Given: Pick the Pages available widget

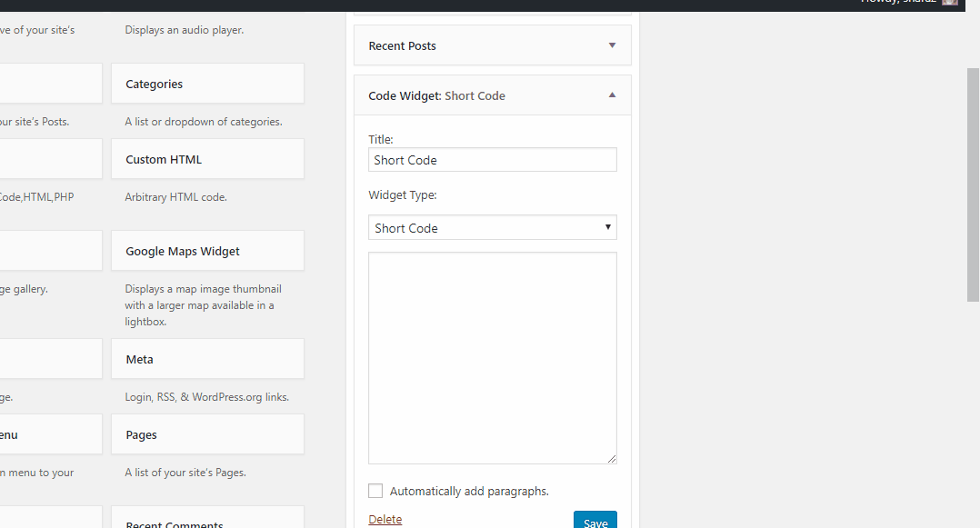Looking at the screenshot, I should [x=207, y=434].
